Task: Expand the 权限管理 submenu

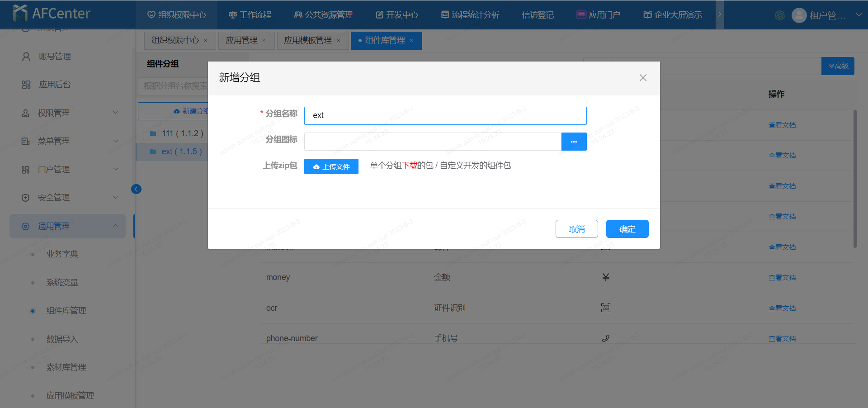Action: [x=116, y=113]
